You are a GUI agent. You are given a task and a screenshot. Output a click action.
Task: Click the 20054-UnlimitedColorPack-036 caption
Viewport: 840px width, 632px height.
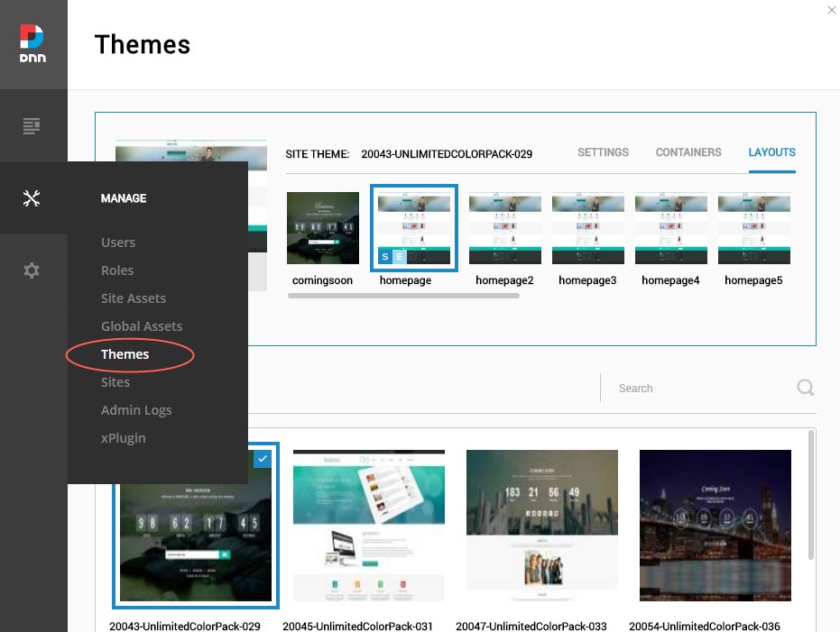[x=704, y=626]
